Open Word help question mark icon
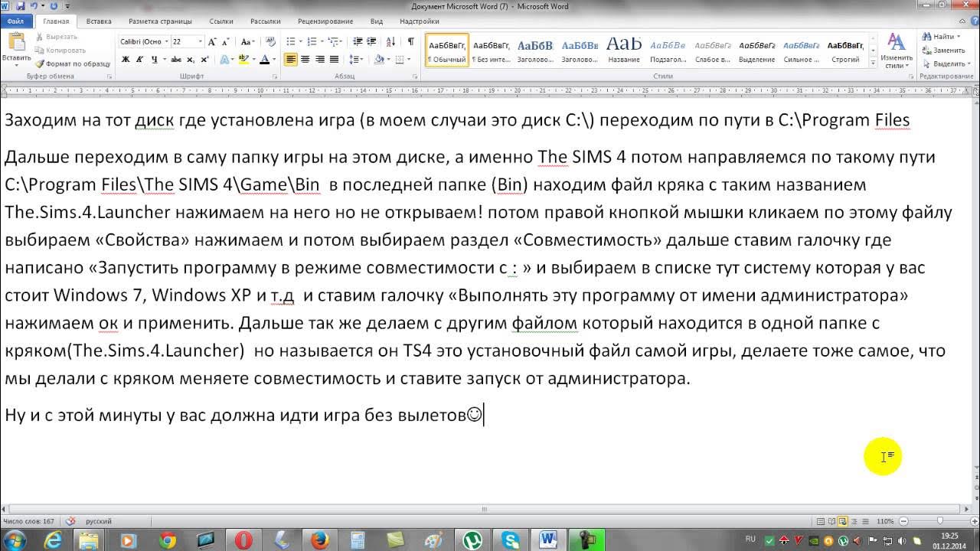980x551 pixels. tap(973, 21)
